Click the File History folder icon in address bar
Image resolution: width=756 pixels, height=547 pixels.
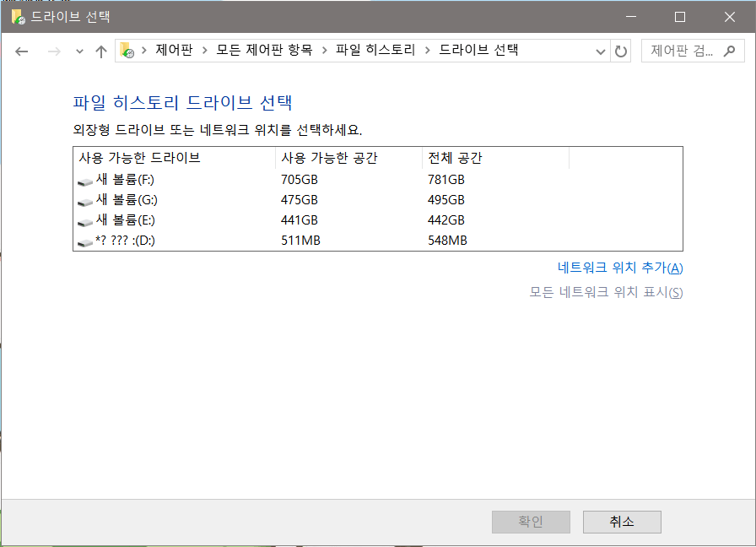[x=127, y=51]
